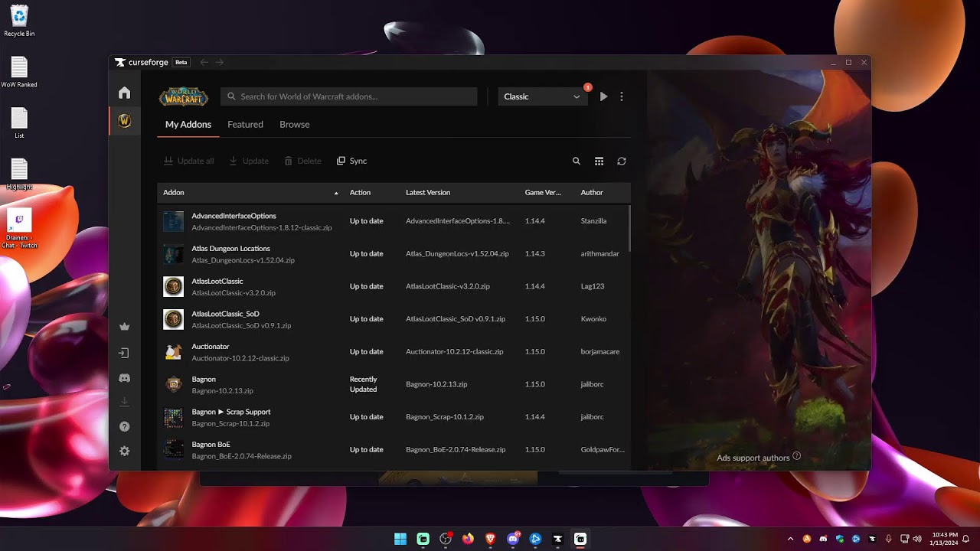Select the Bagnon ▶ Scrap Support addon name

(x=231, y=412)
